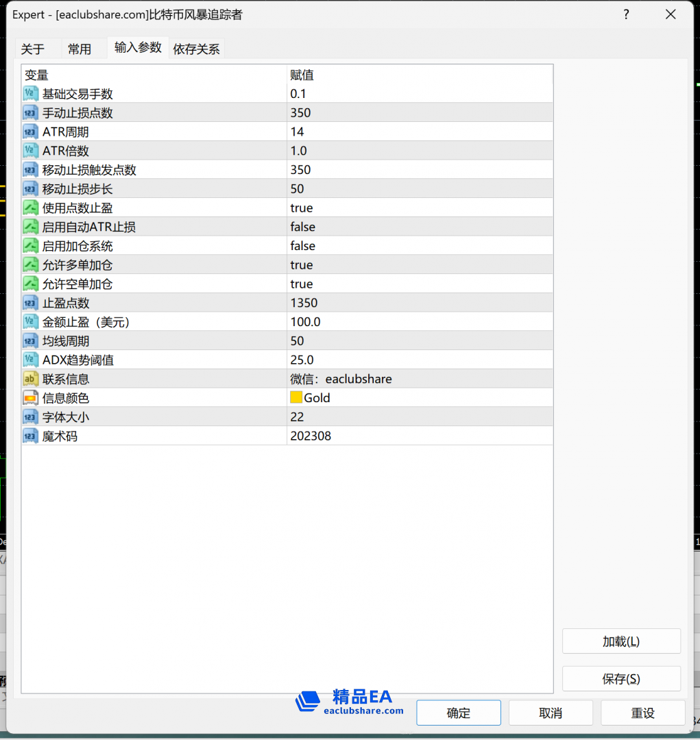Open the 依存关系 tab
Viewport: 700px width, 740px height.
[x=197, y=48]
